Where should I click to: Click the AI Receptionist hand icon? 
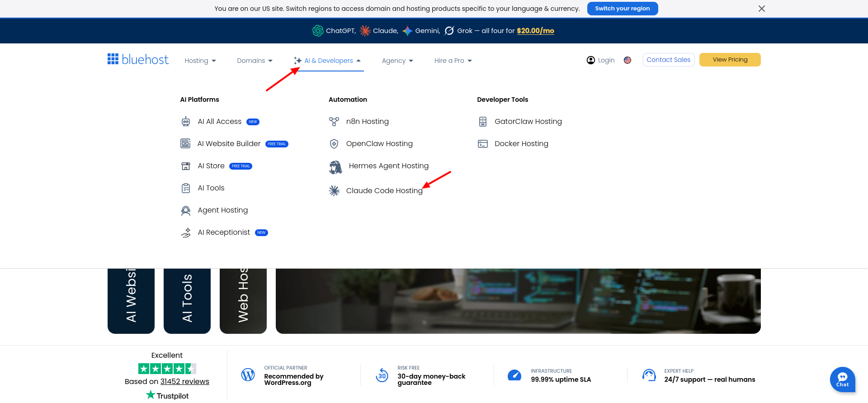(x=186, y=232)
